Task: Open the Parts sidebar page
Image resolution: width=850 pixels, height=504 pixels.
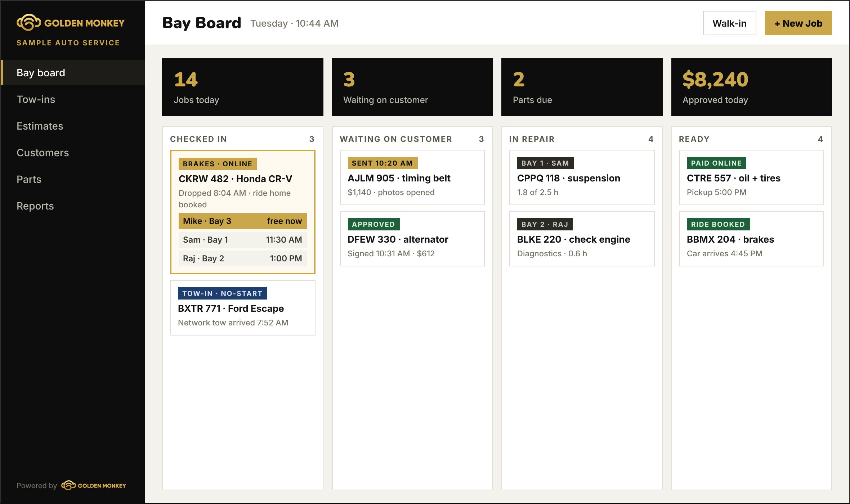Action: (x=72, y=179)
